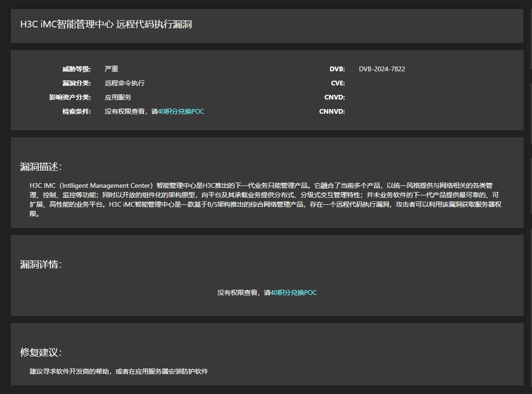Viewport: 532px width, 394px height.
Task: Click the 威胁等级 label
Action: click(x=76, y=69)
